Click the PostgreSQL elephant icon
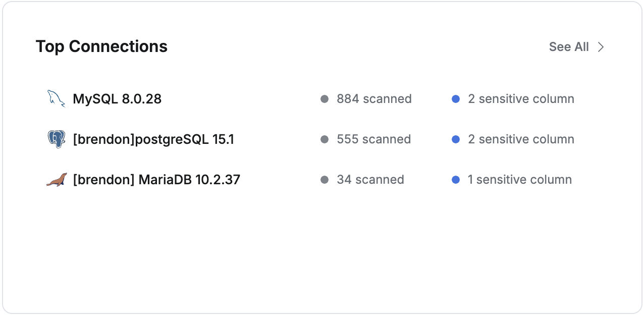 (x=56, y=139)
